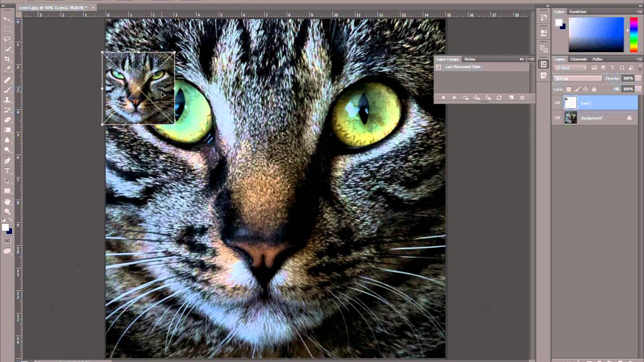Screen dimensions: 644x362
Task: Delete the layer comp with trash icon
Action: [x=522, y=98]
